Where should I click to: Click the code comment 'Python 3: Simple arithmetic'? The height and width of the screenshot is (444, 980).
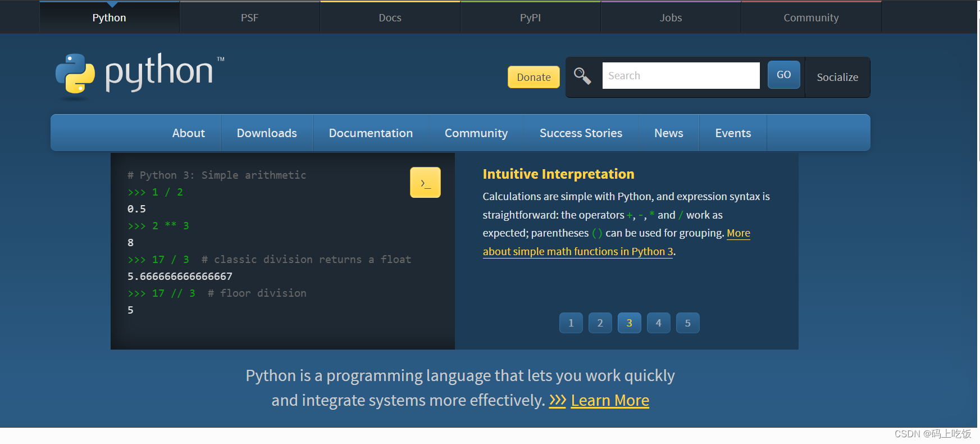(x=217, y=175)
